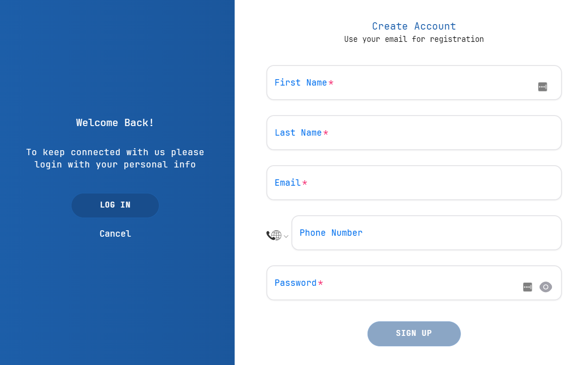The width and height of the screenshot is (588, 365).
Task: Click the phone handset country icon
Action: coord(270,236)
